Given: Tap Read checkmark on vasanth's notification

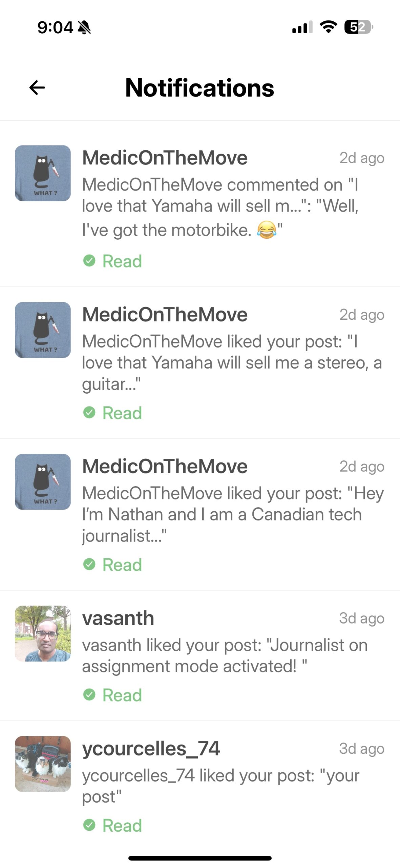Looking at the screenshot, I should click(89, 695).
